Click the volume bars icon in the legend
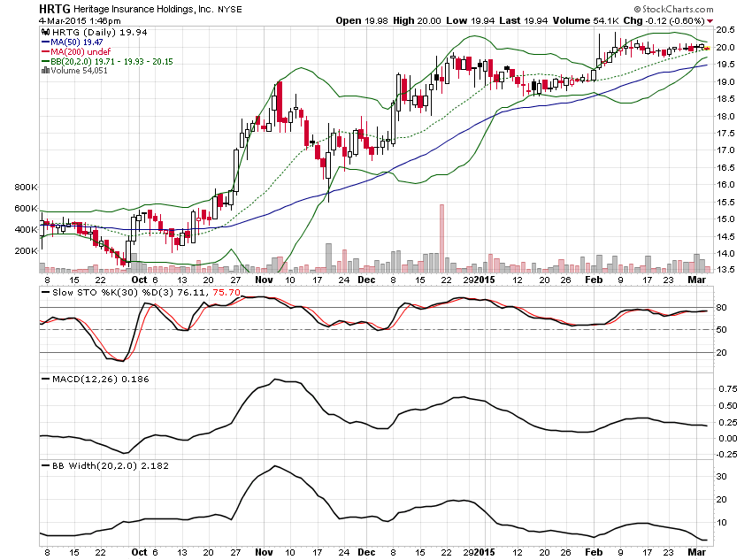Viewport: 752px width, 560px height. (x=45, y=71)
